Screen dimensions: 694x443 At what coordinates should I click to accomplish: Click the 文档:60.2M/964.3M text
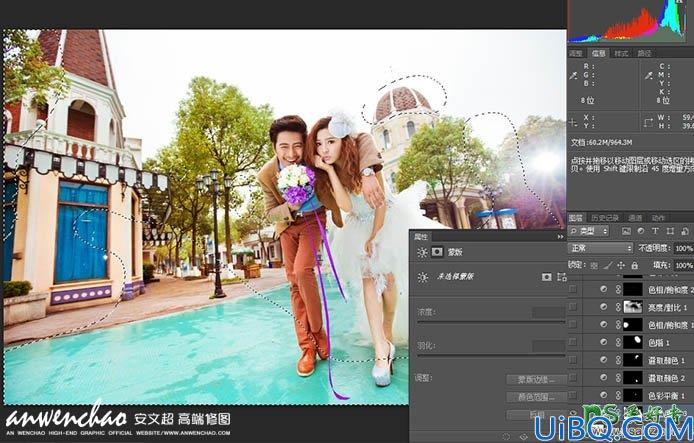601,143
